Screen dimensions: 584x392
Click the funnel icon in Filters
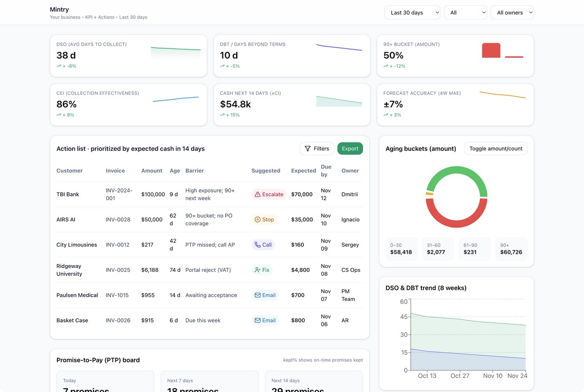[308, 149]
